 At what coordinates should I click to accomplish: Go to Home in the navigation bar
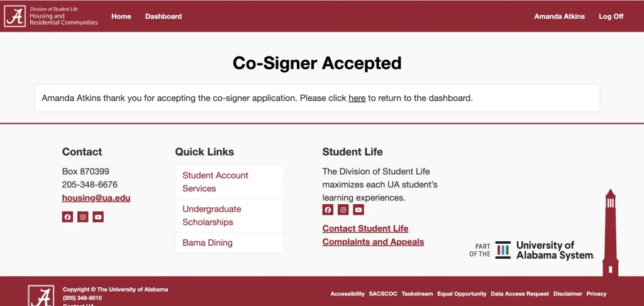[121, 16]
